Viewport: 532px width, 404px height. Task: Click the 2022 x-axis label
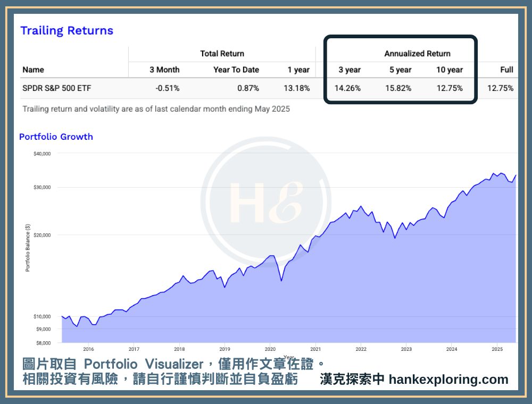[x=361, y=349]
